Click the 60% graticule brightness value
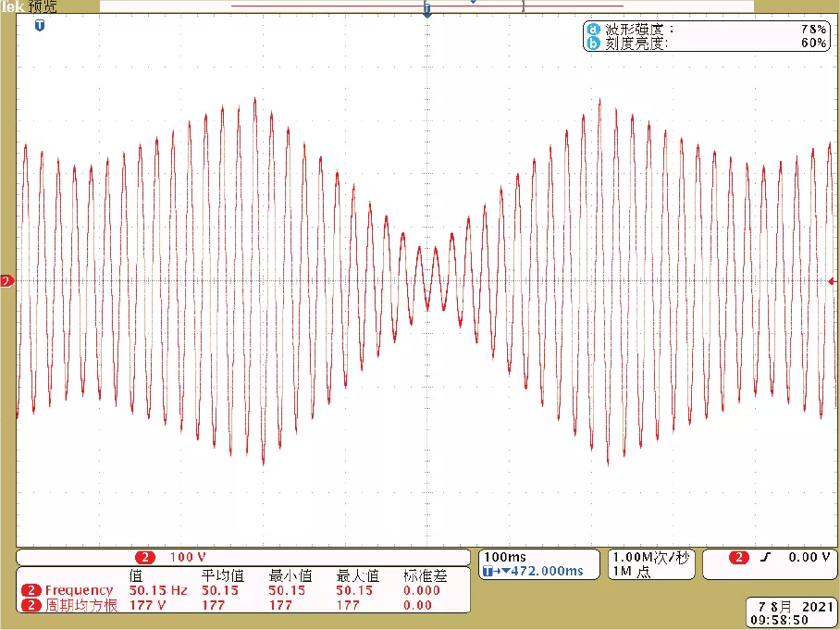The width and height of the screenshot is (840, 630). click(x=814, y=43)
